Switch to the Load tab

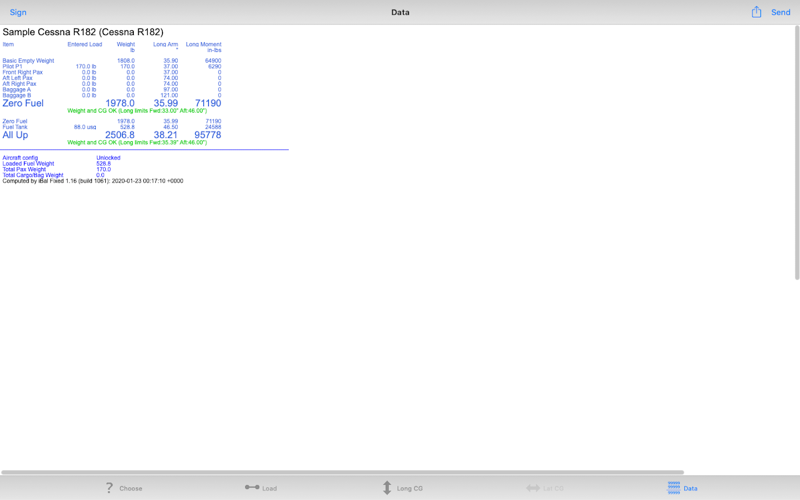tap(261, 488)
